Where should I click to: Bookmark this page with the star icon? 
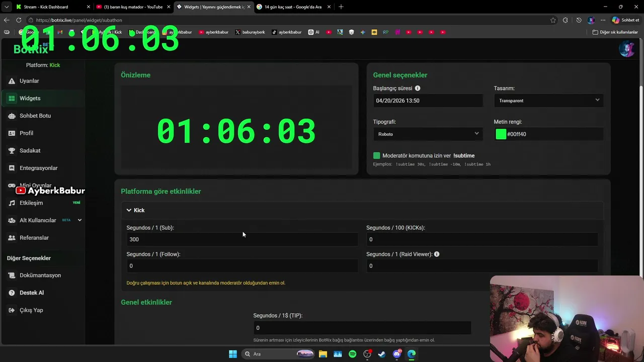coord(553,20)
